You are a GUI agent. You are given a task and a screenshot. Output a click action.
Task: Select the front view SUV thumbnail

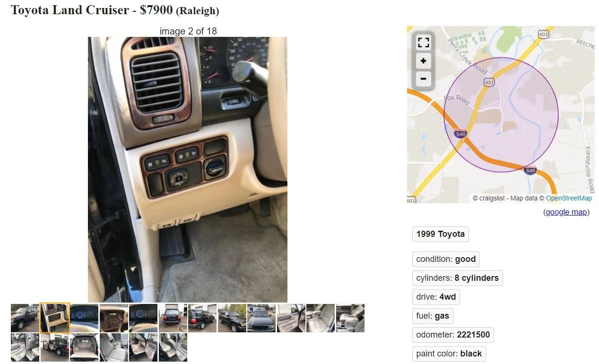(x=261, y=318)
